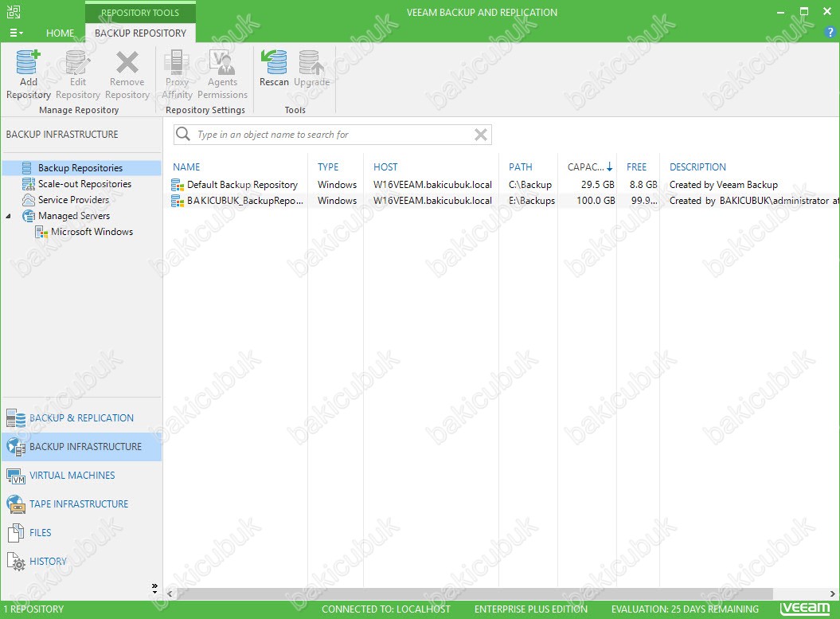Click the BAKICUBUK_BackupRepo row icon
Image resolution: width=840 pixels, height=619 pixels.
point(178,201)
